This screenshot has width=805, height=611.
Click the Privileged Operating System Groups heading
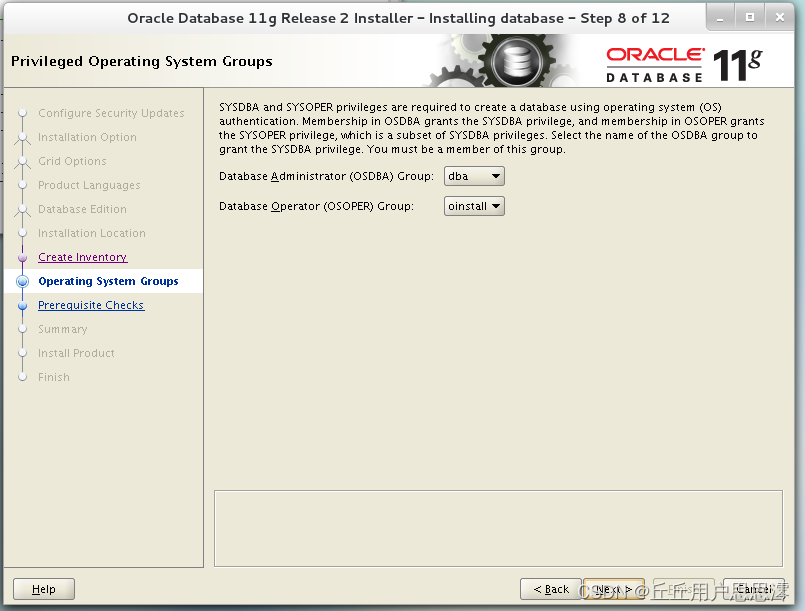click(141, 61)
